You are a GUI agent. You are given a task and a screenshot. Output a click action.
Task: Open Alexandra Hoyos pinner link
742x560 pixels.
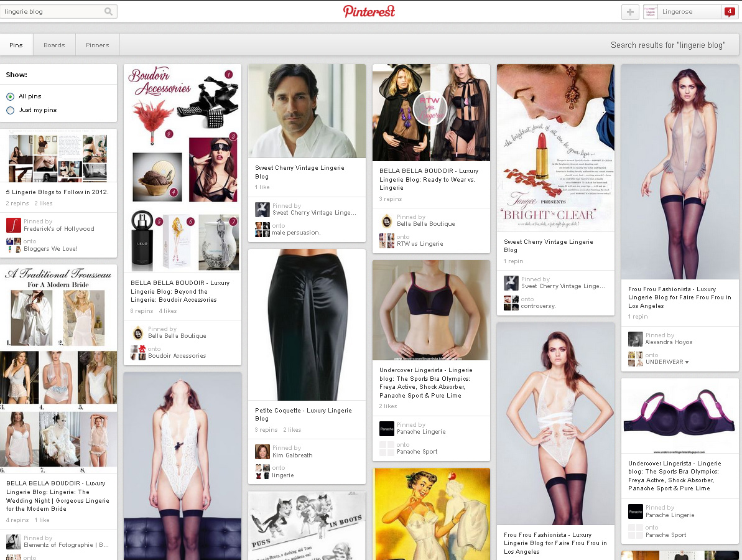(x=669, y=342)
